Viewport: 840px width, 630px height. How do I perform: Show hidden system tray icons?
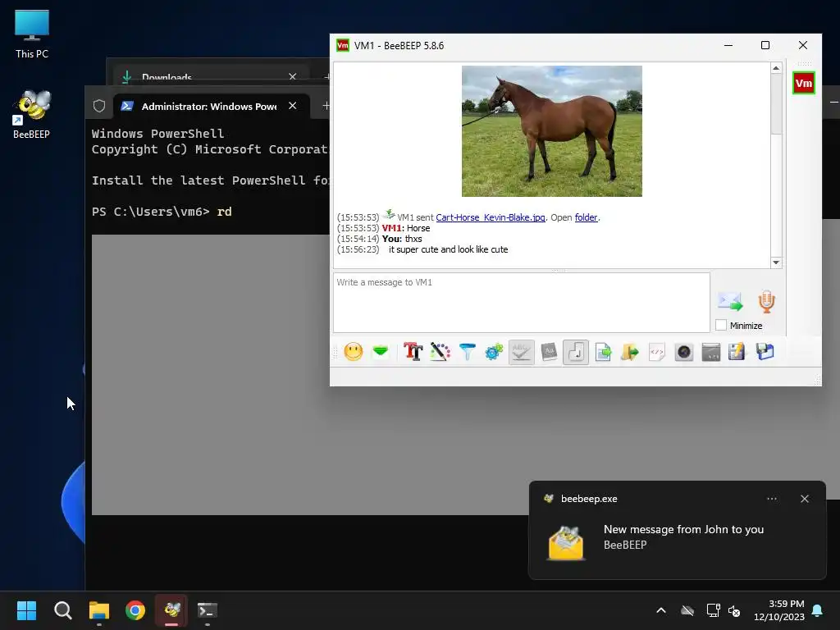(x=661, y=610)
